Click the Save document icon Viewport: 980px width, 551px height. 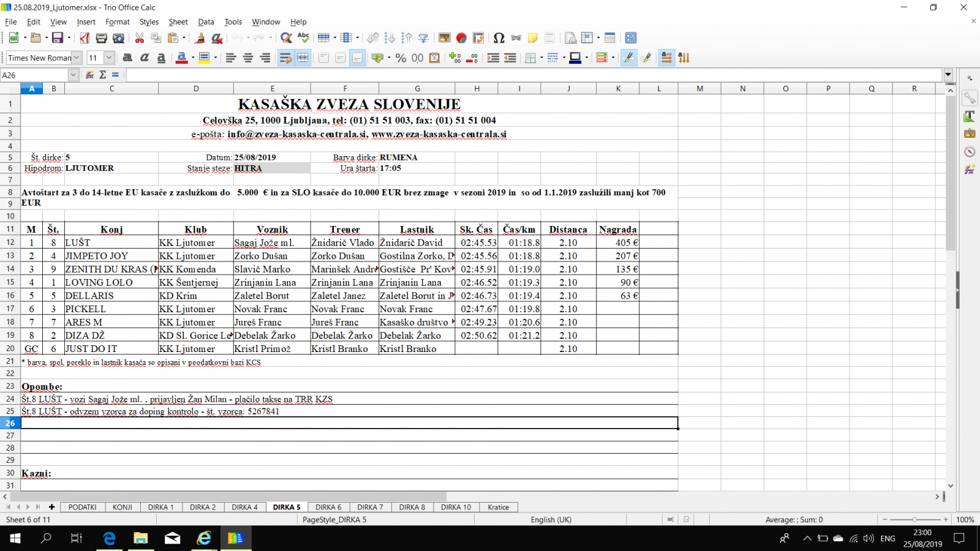pyautogui.click(x=58, y=38)
